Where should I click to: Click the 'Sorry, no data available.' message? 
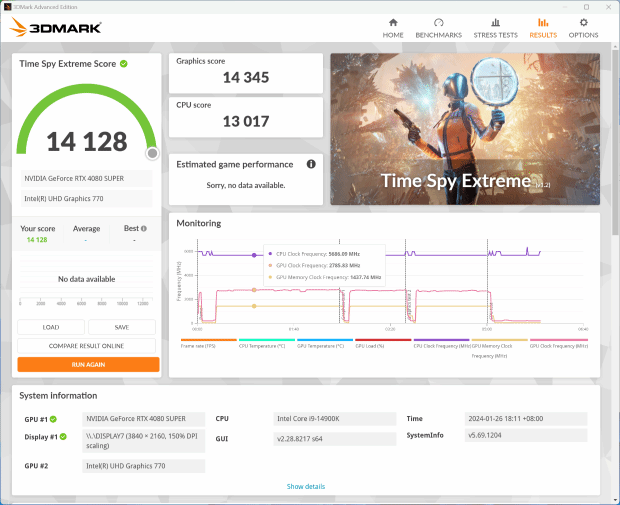pyautogui.click(x=246, y=185)
